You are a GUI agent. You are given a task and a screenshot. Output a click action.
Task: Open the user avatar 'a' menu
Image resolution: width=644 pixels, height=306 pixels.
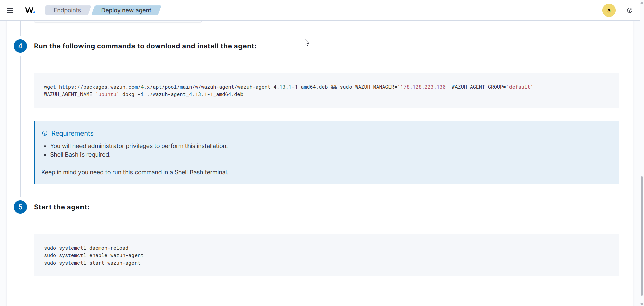pos(609,10)
